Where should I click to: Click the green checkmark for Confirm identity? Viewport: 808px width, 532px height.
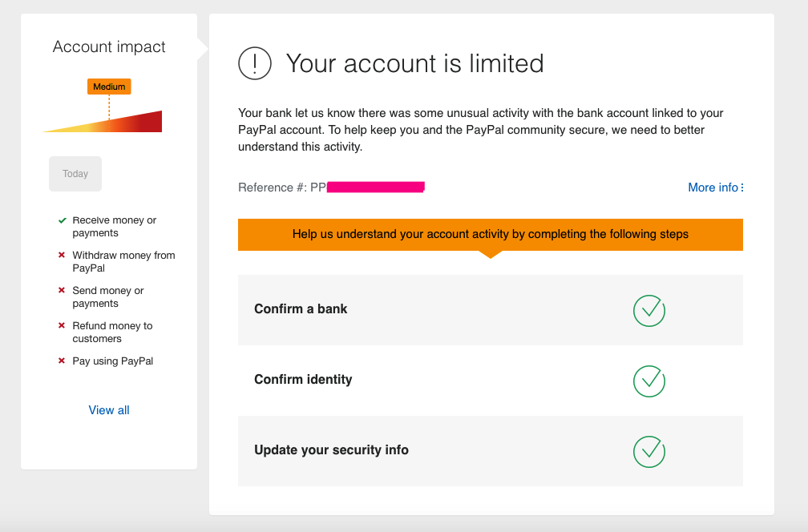click(x=648, y=381)
